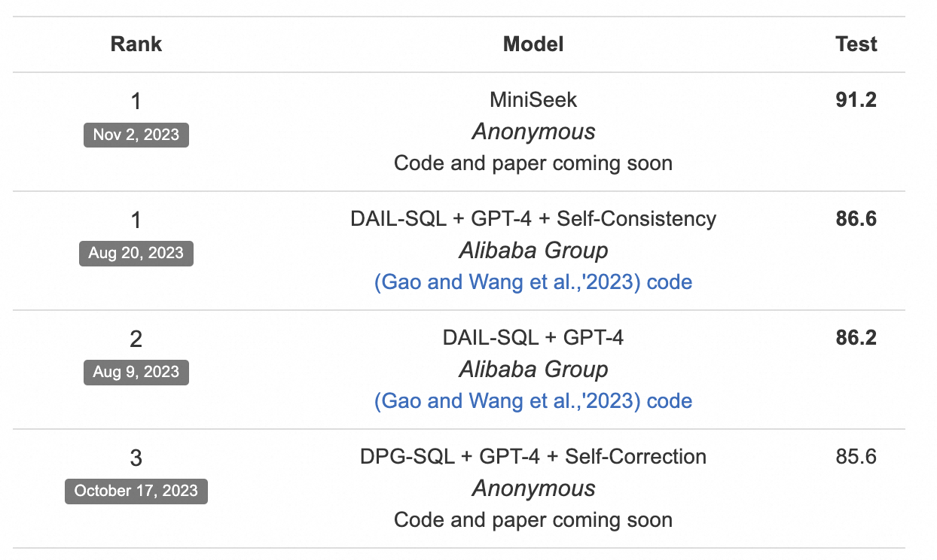Click the Aug 9, 2023 date badge
This screenshot has height=560, width=937.
(x=136, y=373)
